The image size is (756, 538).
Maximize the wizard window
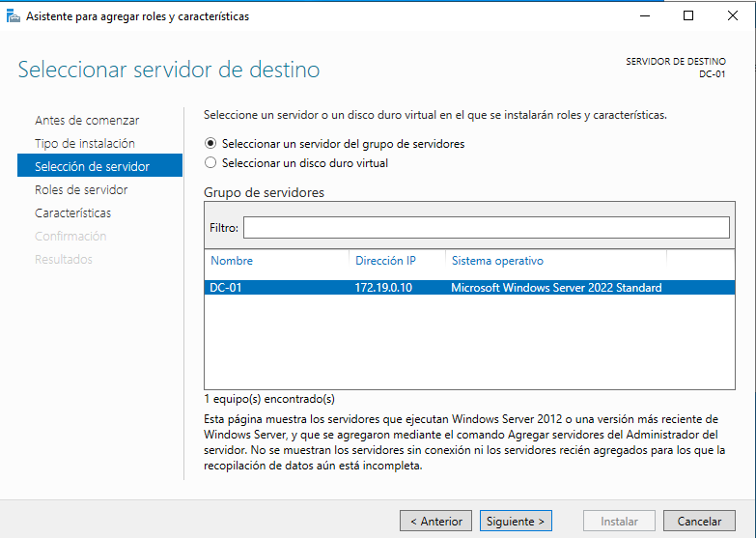point(688,15)
